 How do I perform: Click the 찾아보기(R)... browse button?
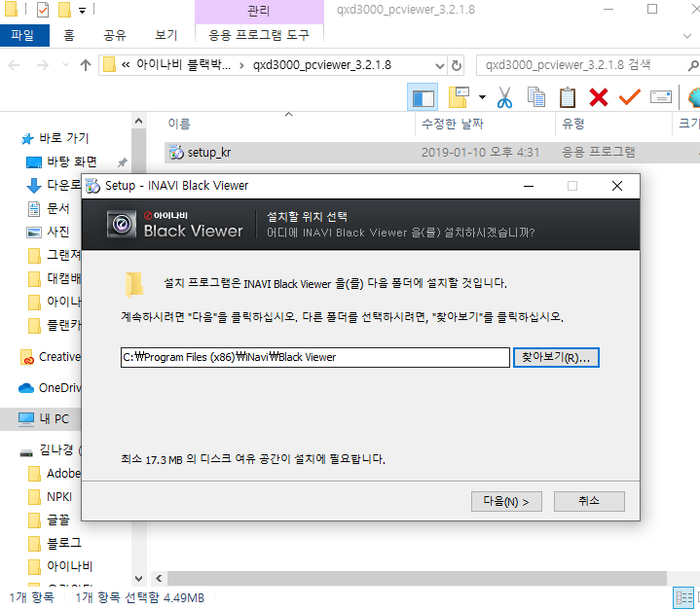point(556,357)
